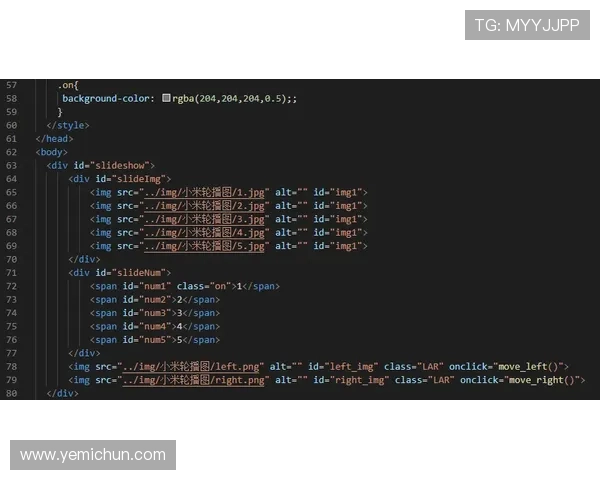The width and height of the screenshot is (600, 480).
Task: Open the 2.jpg image path link
Action: point(206,205)
